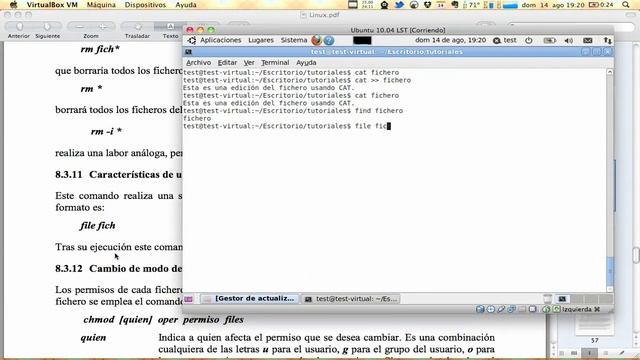Click Siguiente page button in Preview toolbar
The image size is (640, 360).
pyautogui.click(x=47, y=27)
